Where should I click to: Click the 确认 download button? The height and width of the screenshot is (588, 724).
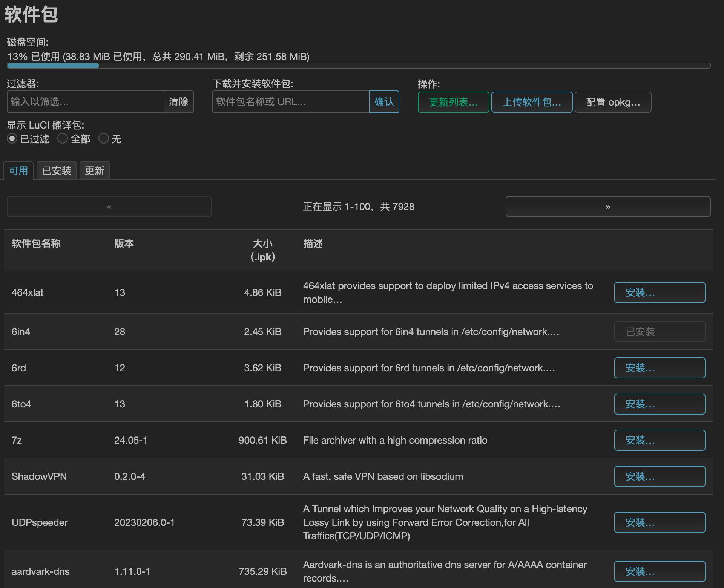384,102
